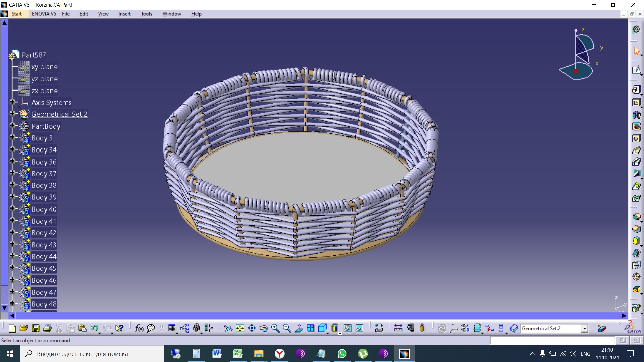644x362 pixels.
Task: Expand the PartBody tree node
Action: tap(12, 125)
